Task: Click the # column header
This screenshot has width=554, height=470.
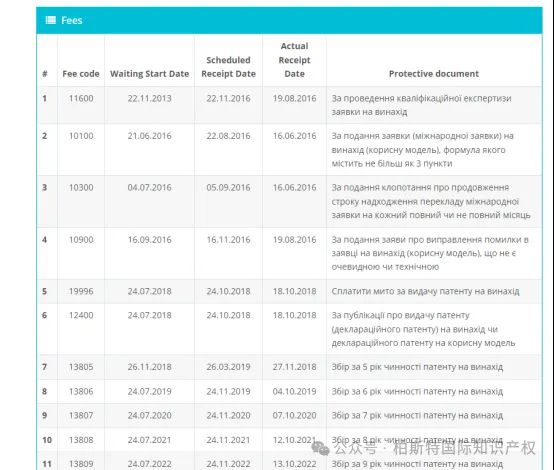Action: point(45,74)
